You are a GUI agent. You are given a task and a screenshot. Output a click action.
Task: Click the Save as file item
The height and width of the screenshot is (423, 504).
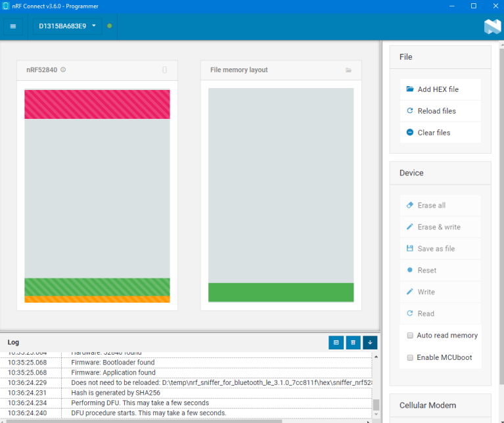[440, 248]
